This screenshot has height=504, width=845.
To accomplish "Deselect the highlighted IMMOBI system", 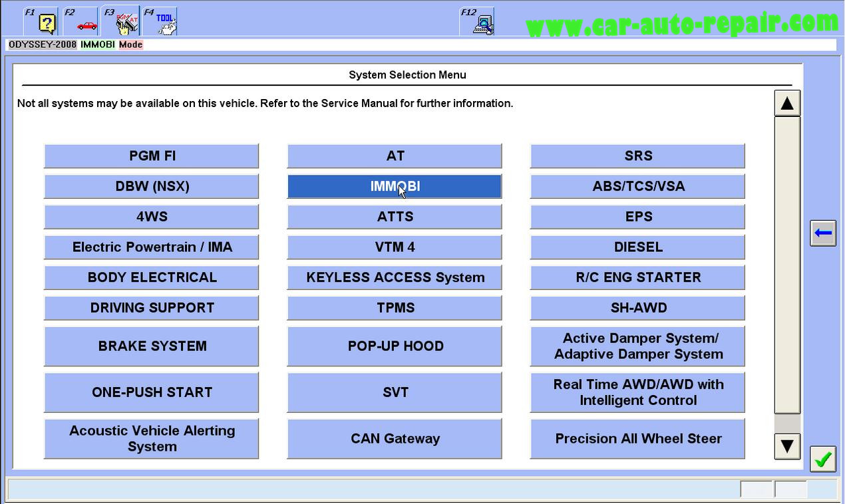I will (x=395, y=186).
